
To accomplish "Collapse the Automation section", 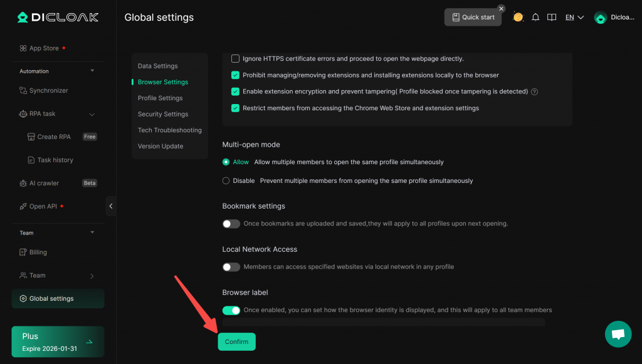I will click(92, 71).
